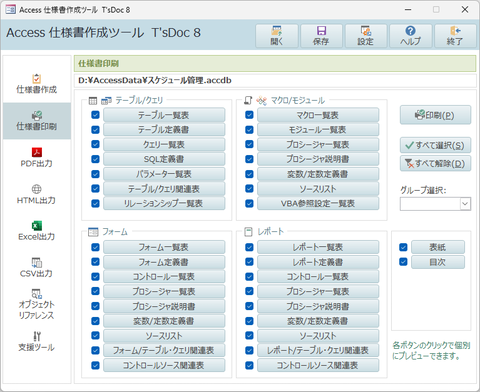Open PDF出力 from the sidebar
Image resolution: width=480 pixels, height=392 pixels.
click(x=37, y=158)
